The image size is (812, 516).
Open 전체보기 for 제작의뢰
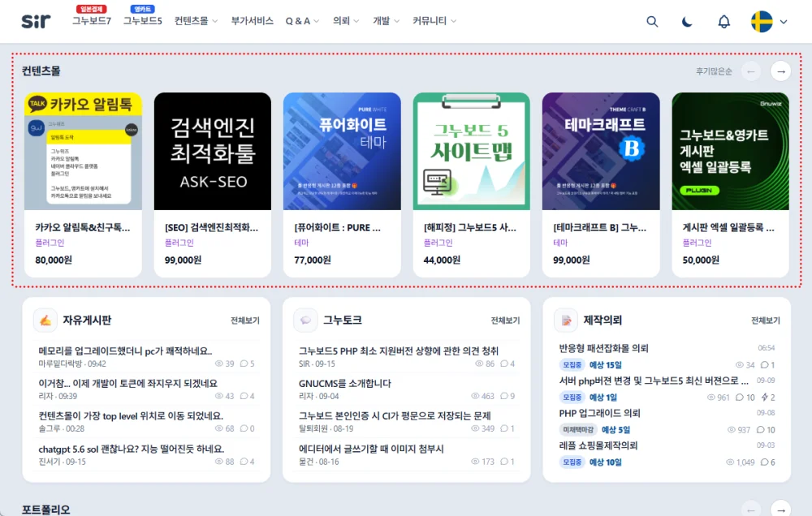766,320
